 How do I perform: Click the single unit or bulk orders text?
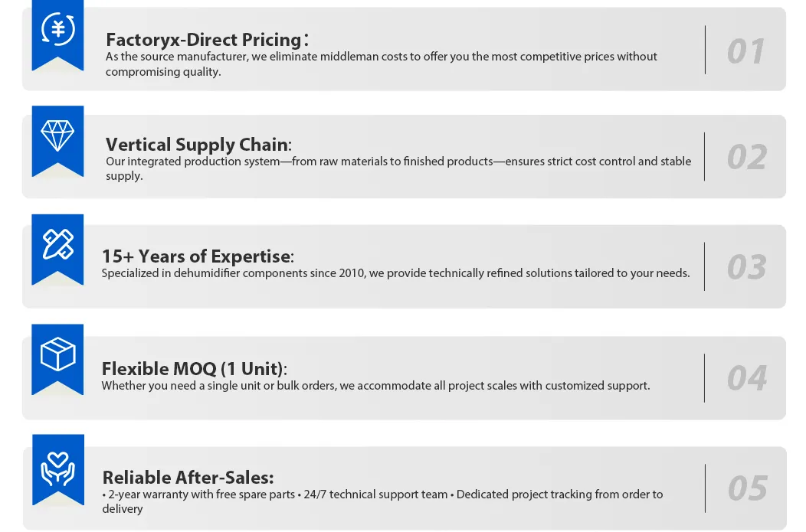click(375, 386)
